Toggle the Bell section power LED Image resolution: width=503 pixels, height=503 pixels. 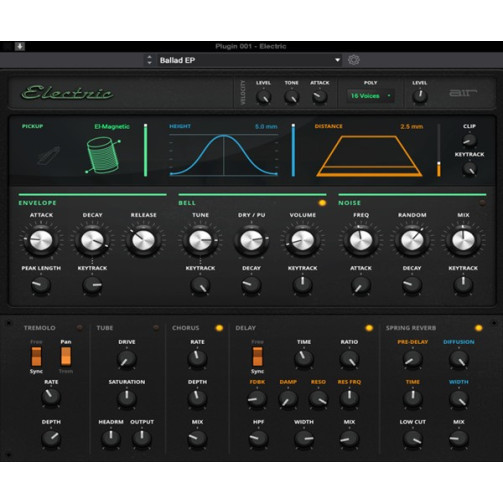322,203
